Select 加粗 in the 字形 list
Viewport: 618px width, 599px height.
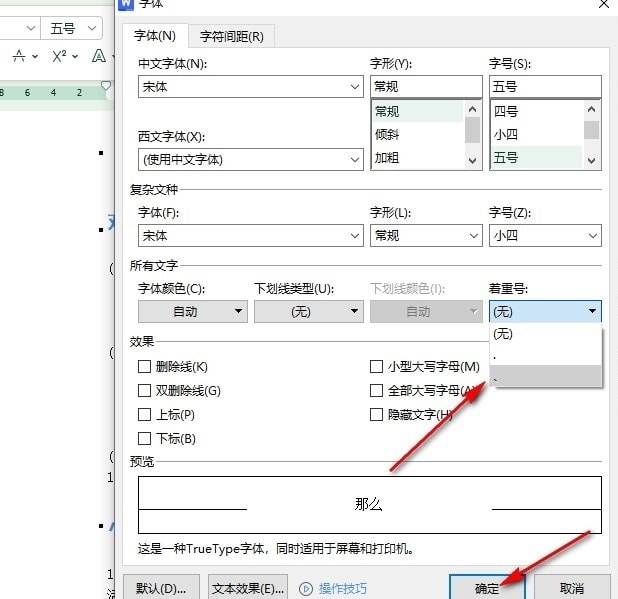click(x=417, y=158)
